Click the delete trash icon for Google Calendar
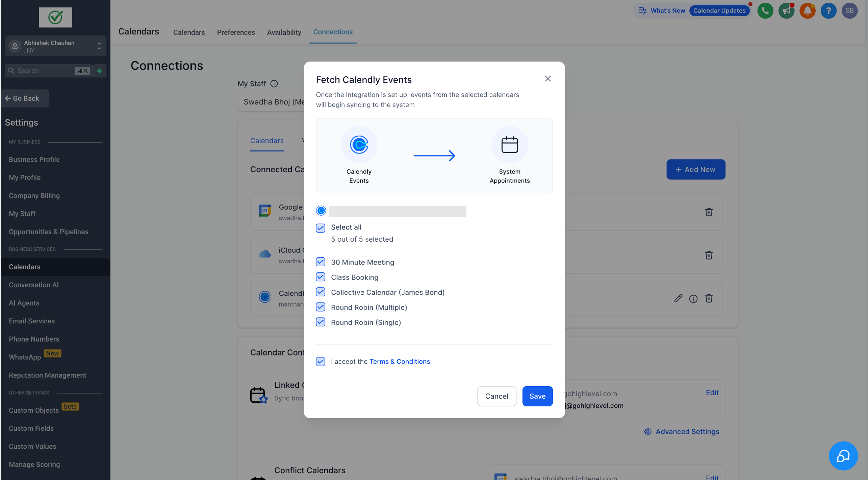This screenshot has width=868, height=480. 709,212
